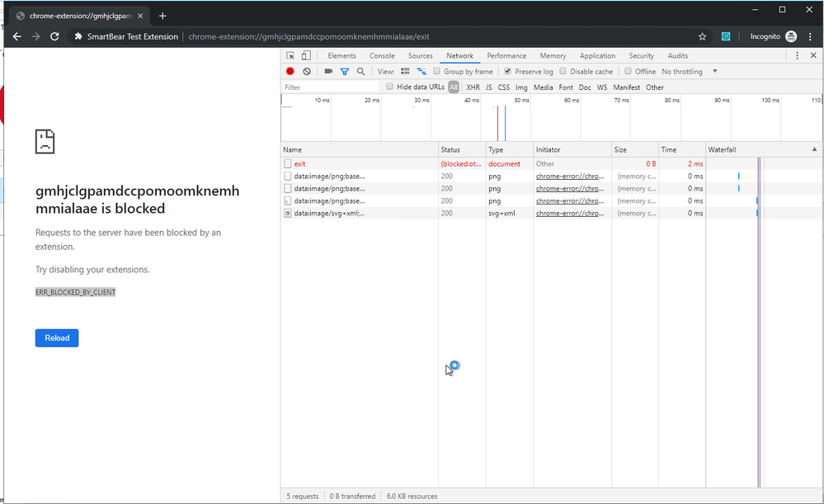
Task: Open the No throttling dropdown
Action: 690,72
